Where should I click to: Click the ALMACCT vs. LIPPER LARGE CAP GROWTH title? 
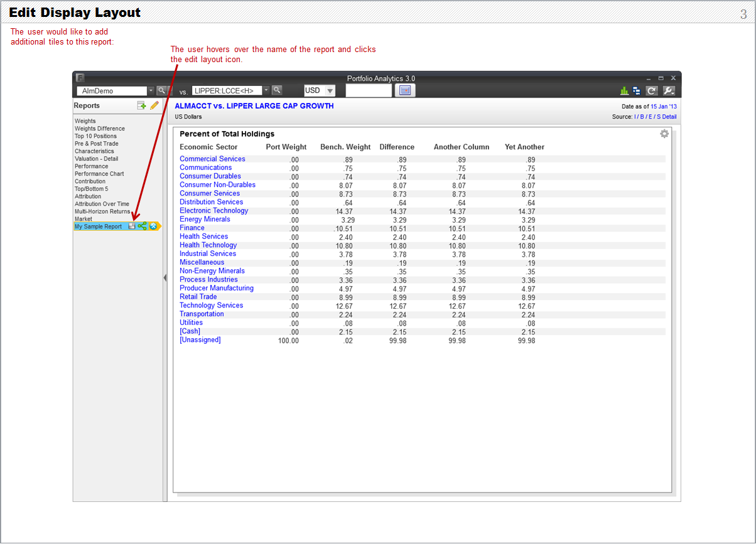254,106
